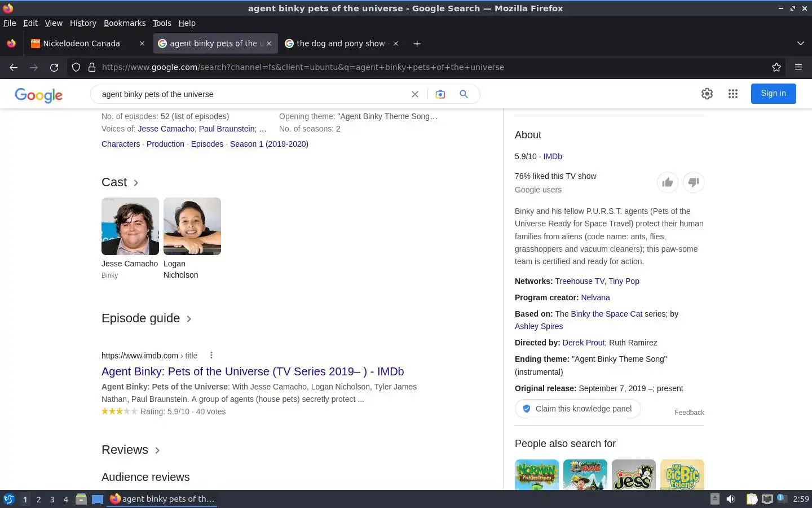Open the Nelvana creator link
Image resolution: width=812 pixels, height=508 pixels.
point(595,297)
